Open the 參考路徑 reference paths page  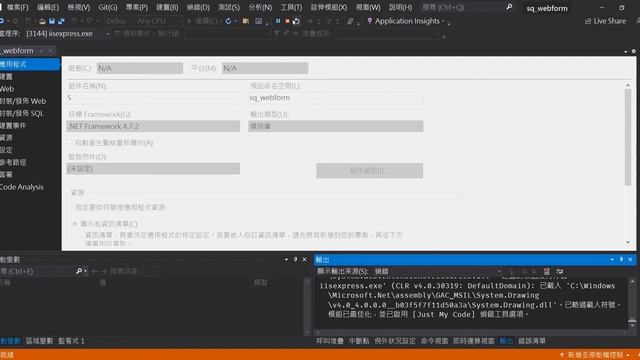tap(13, 162)
